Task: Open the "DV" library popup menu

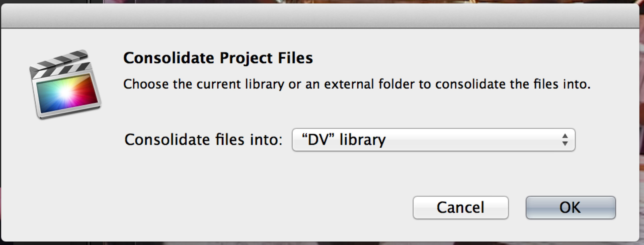Action: click(433, 140)
